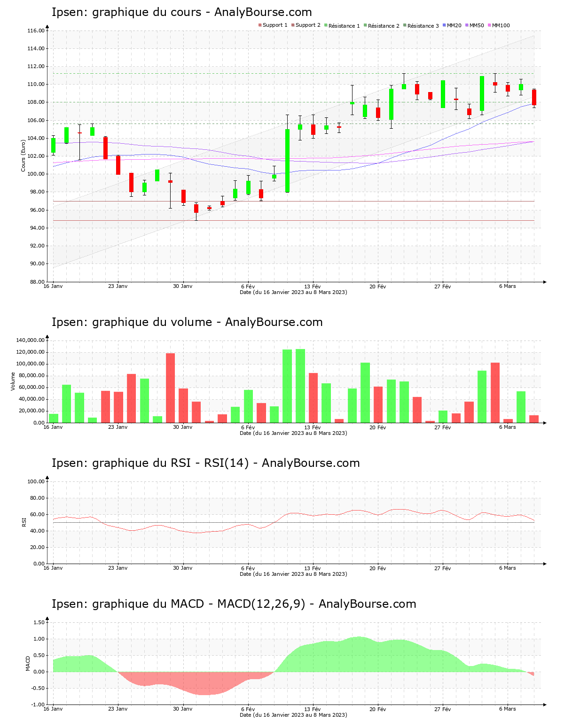Click the 'graphique du RSI - RSI(14)' title
Image resolution: width=564 pixels, height=728 pixels.
(x=170, y=463)
